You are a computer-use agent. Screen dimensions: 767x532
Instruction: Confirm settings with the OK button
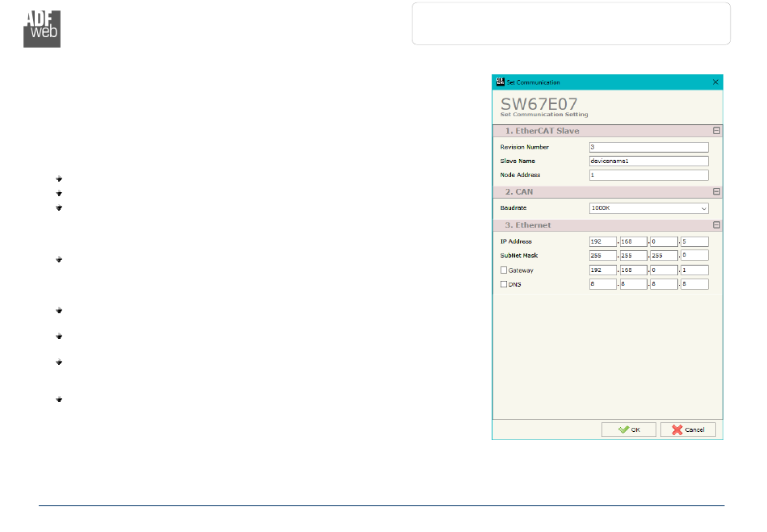point(629,429)
